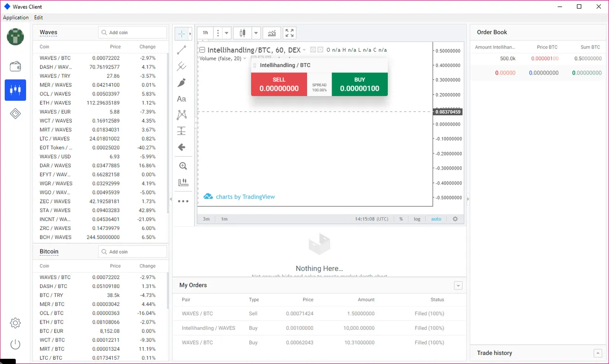The width and height of the screenshot is (609, 364).
Task: Select WAVES / EUR pair row
Action: 100,112
